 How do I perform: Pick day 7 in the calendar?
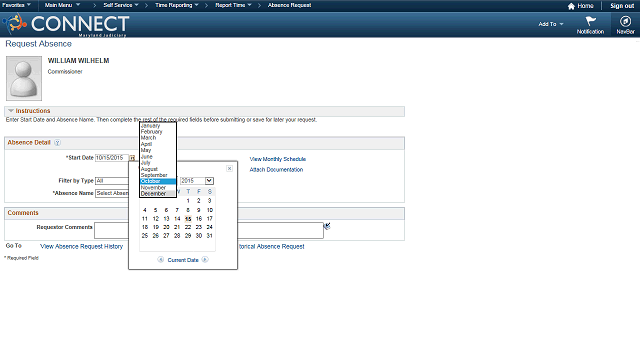click(x=177, y=210)
